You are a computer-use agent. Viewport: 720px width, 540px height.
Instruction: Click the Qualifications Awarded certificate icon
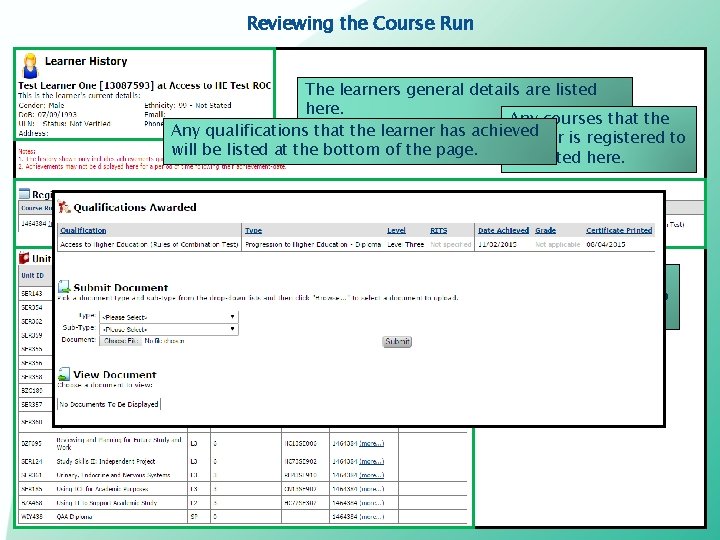tap(64, 207)
